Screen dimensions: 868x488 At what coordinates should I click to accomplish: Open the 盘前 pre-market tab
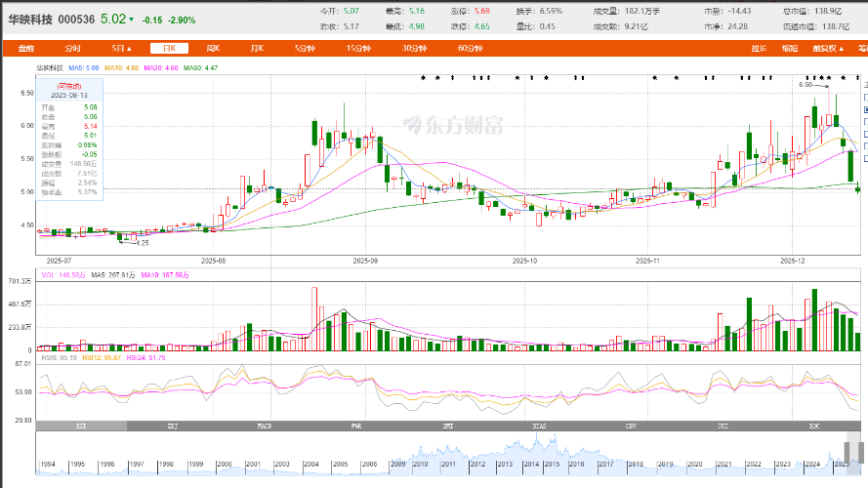(x=26, y=48)
